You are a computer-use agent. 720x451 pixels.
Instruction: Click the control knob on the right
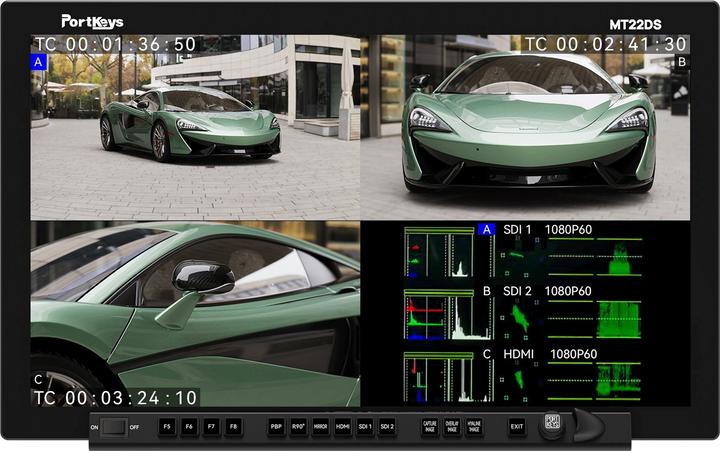(x=588, y=426)
